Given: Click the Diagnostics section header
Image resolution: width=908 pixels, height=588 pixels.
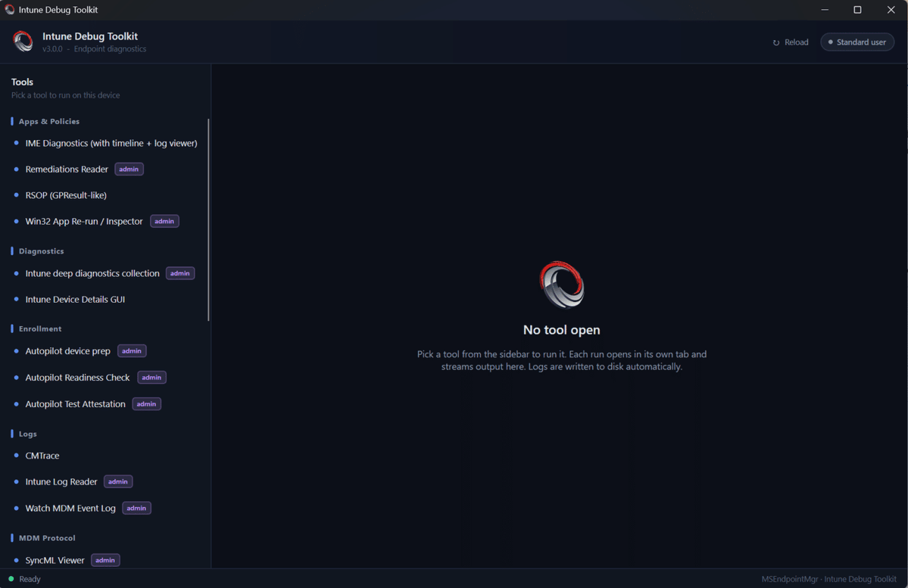Looking at the screenshot, I should (41, 251).
